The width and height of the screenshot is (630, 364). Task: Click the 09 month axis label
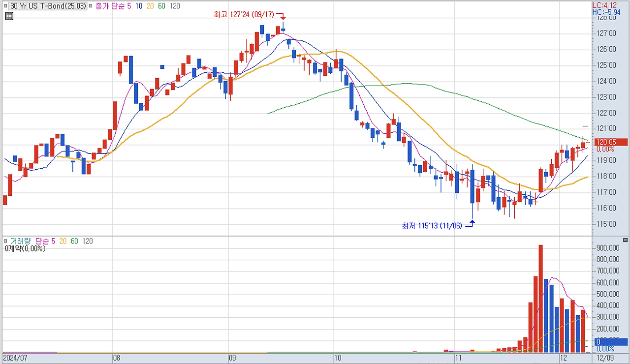pos(232,358)
